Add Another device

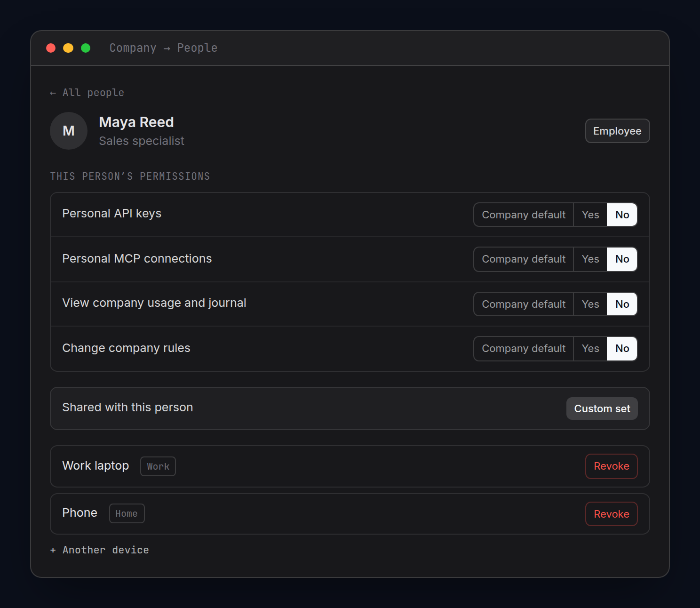(x=100, y=550)
